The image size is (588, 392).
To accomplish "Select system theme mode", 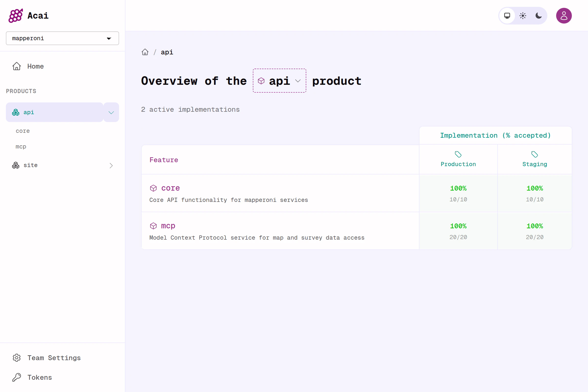I will 507,15.
